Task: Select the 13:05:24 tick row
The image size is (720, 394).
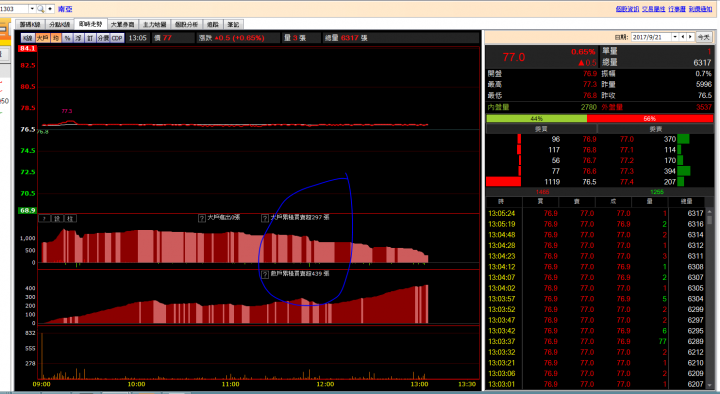Action: pyautogui.click(x=596, y=214)
